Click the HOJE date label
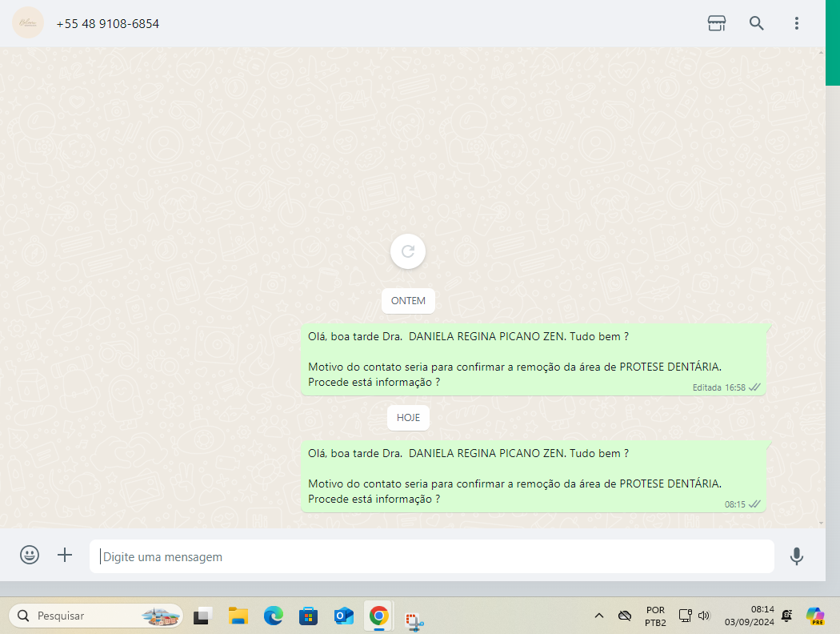 [408, 418]
